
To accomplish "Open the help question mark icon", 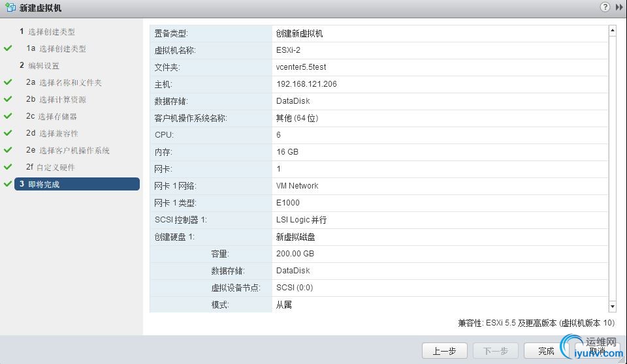I will 605,7.
